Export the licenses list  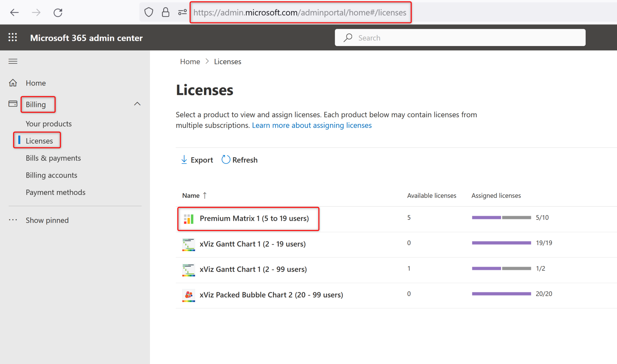tap(196, 160)
